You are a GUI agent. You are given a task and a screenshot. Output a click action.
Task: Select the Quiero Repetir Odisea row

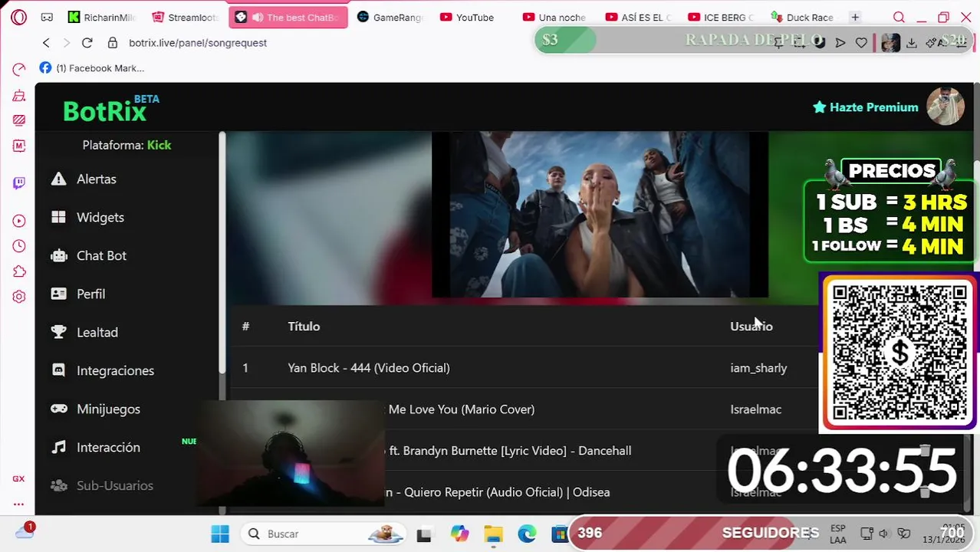click(x=525, y=492)
